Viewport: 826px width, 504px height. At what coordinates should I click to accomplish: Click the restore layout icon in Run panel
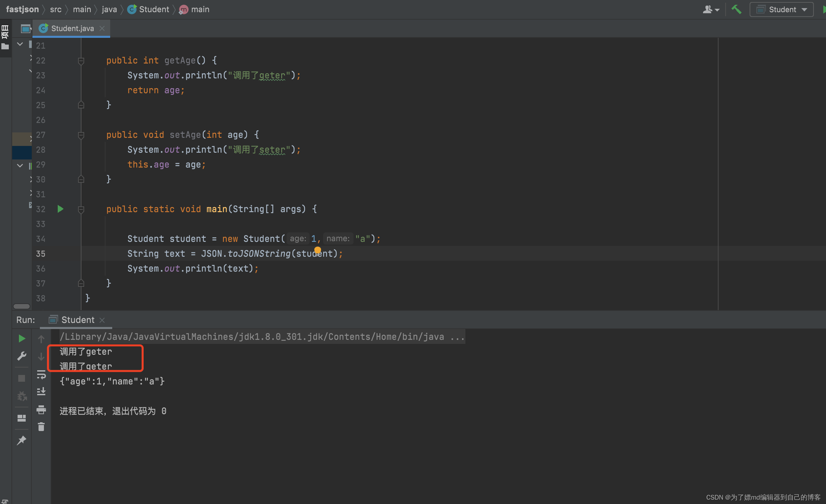click(22, 418)
